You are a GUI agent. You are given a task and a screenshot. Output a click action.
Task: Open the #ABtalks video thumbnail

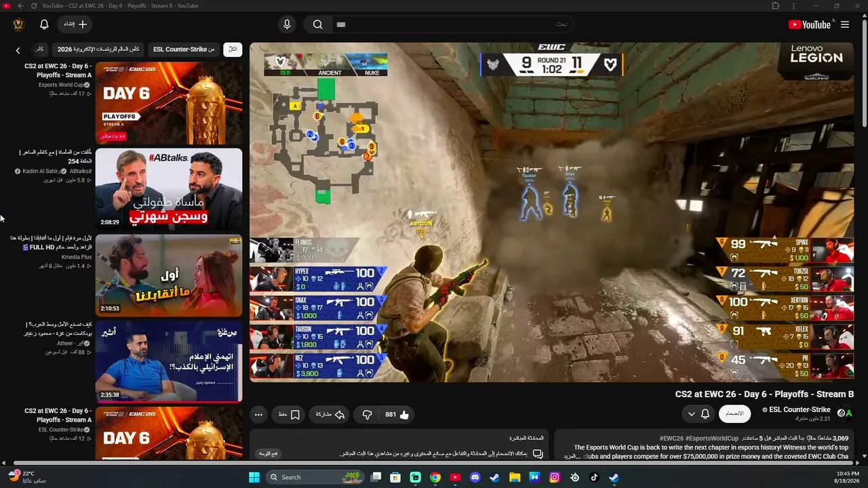[169, 189]
